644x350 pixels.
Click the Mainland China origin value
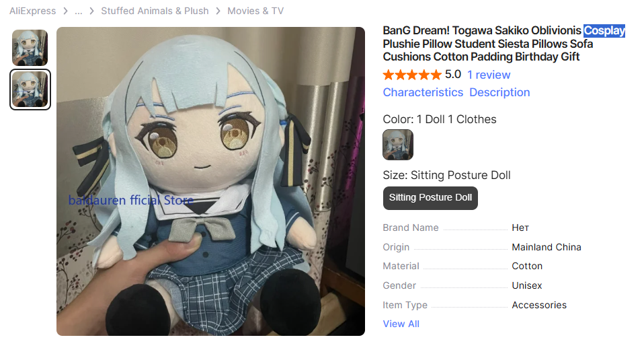coord(547,247)
